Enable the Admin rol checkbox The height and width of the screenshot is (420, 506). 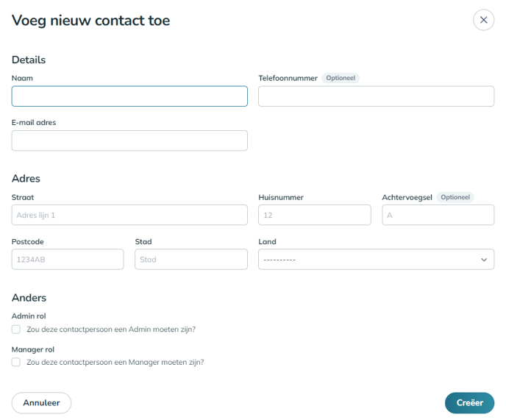click(x=16, y=330)
